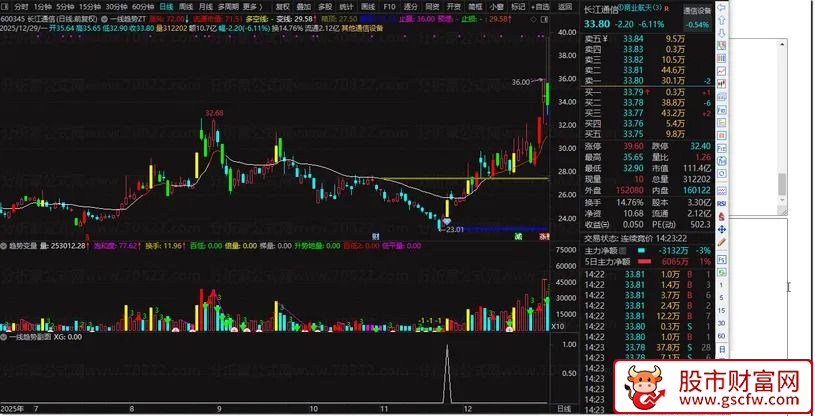Open the 复权 adjustment menu
This screenshot has width=815, height=416.
pos(283,7)
